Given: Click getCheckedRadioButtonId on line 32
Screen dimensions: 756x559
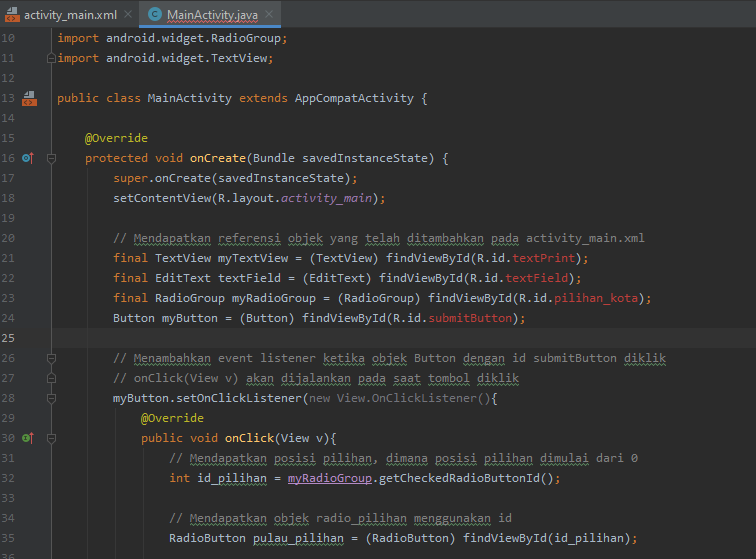Looking at the screenshot, I should (459, 478).
